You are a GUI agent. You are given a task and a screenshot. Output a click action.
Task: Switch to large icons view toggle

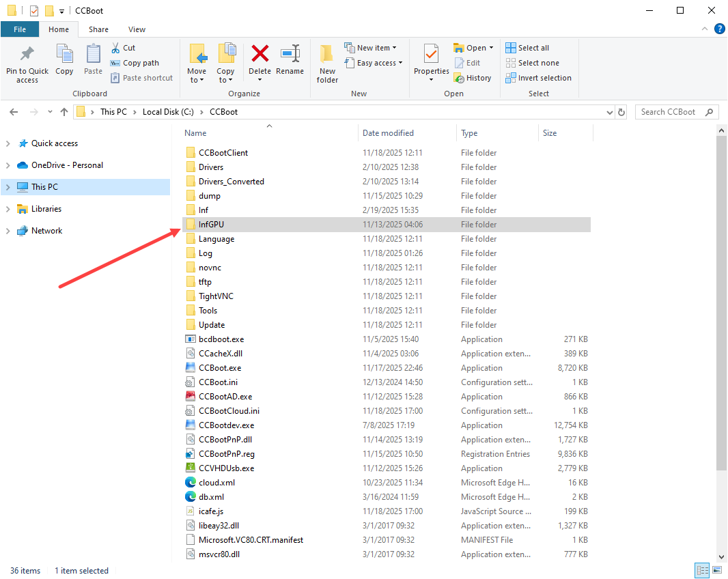[718, 570]
